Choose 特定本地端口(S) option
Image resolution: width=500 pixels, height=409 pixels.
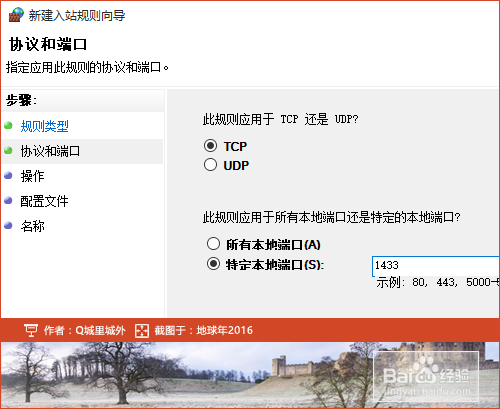coord(213,264)
